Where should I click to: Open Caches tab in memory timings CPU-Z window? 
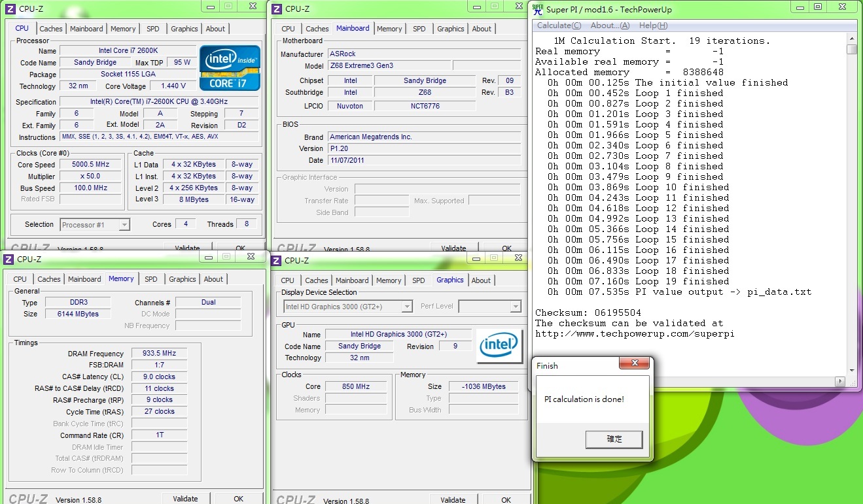point(49,279)
